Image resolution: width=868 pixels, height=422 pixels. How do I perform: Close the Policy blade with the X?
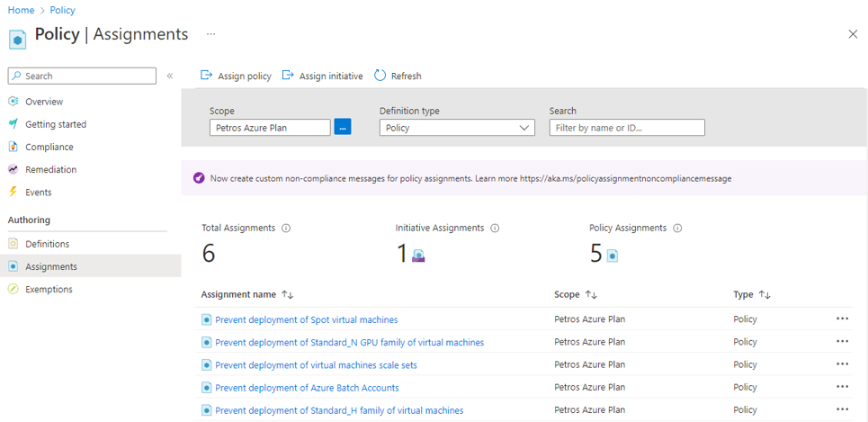click(853, 34)
